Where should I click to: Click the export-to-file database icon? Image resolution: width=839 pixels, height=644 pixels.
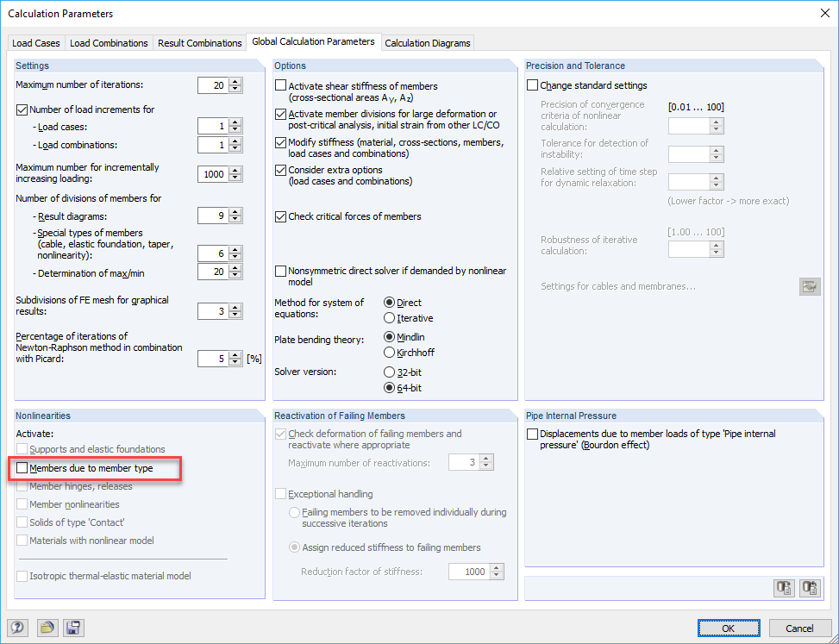784,587
